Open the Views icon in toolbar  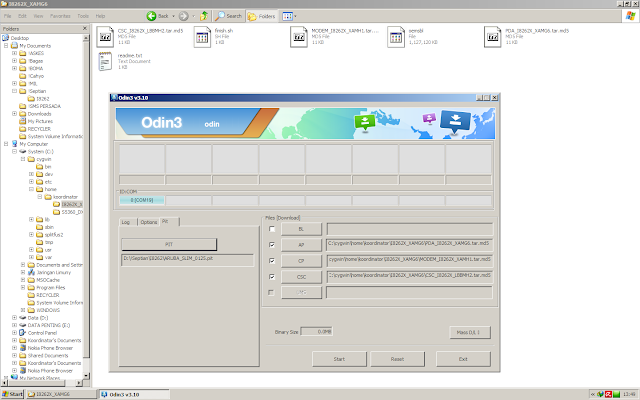click(x=287, y=16)
